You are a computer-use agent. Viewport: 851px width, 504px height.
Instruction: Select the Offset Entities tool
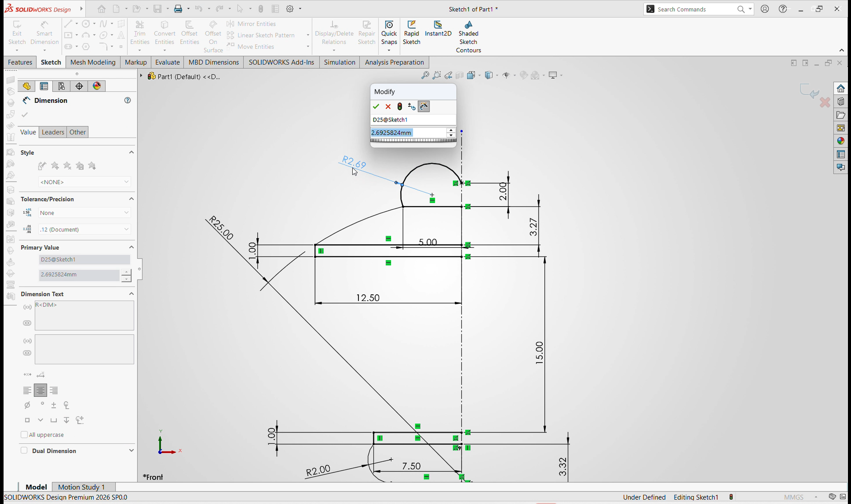click(x=189, y=33)
